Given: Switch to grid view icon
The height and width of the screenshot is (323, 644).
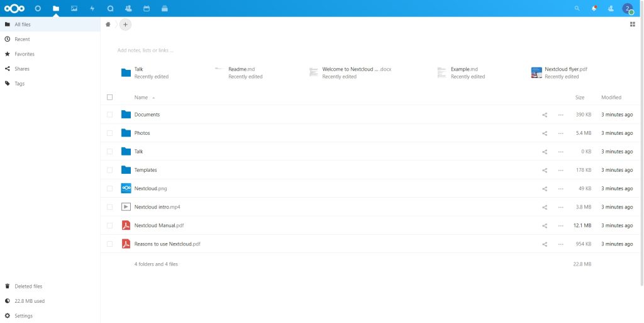Looking at the screenshot, I should 633,25.
